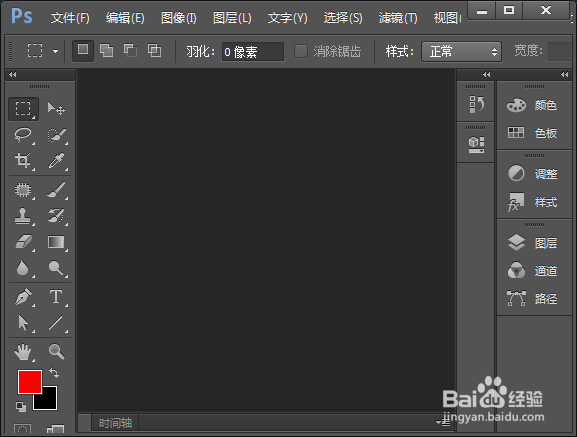Select the Lasso tool

[23, 135]
